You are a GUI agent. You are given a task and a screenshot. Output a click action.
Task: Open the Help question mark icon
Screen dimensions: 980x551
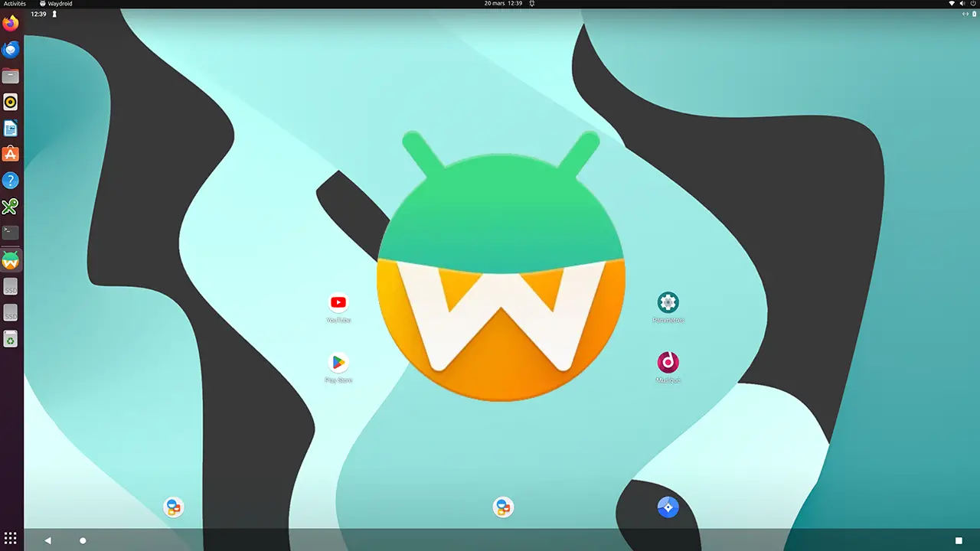pyautogui.click(x=11, y=181)
